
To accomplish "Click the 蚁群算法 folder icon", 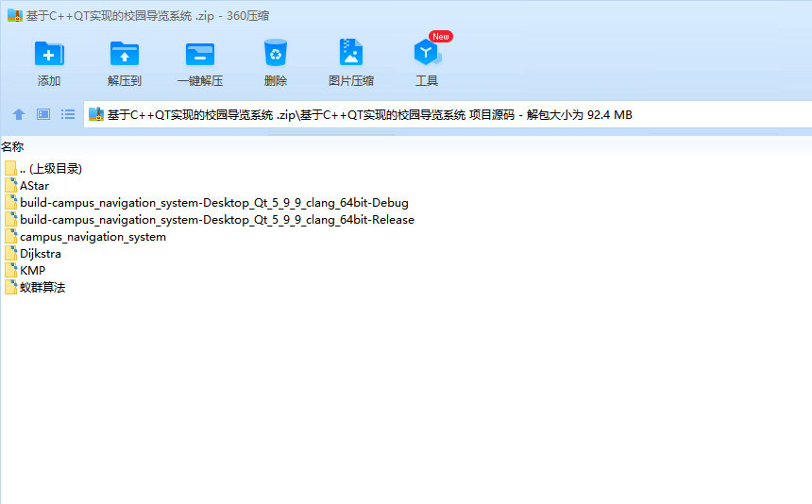I will [x=11, y=288].
